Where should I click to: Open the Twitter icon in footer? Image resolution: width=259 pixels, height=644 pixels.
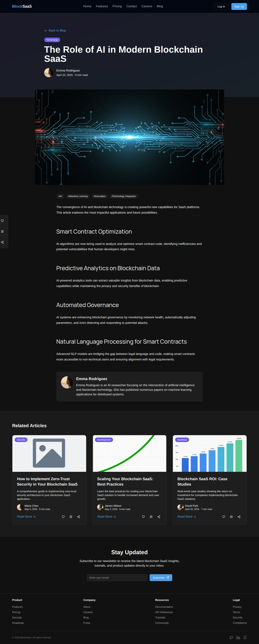(x=231, y=638)
